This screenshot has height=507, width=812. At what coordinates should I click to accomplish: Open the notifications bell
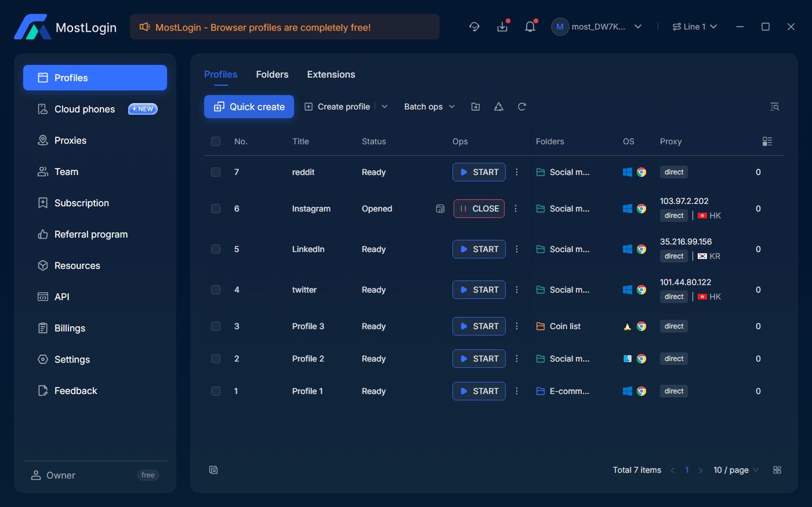530,27
